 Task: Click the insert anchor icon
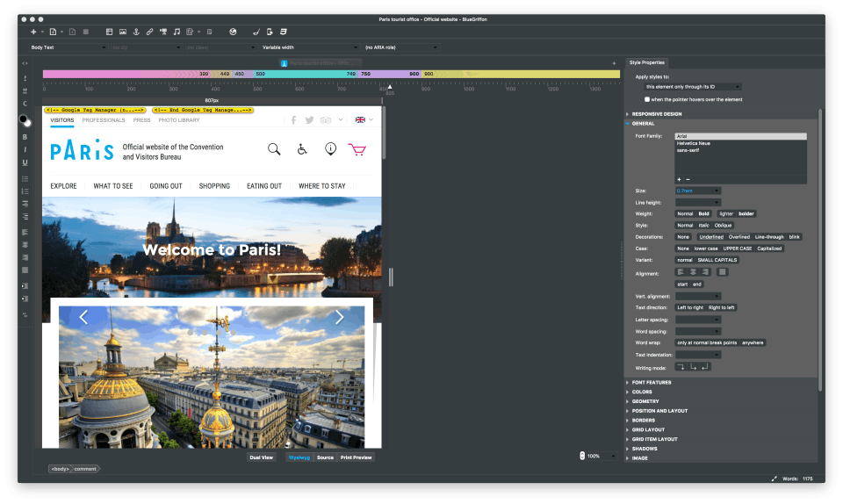(x=136, y=32)
